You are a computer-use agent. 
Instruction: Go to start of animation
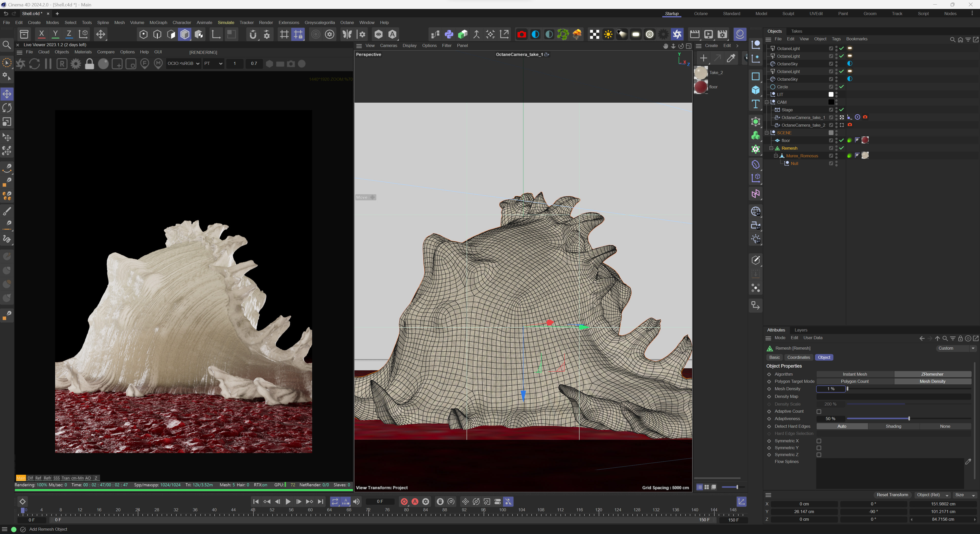click(256, 502)
